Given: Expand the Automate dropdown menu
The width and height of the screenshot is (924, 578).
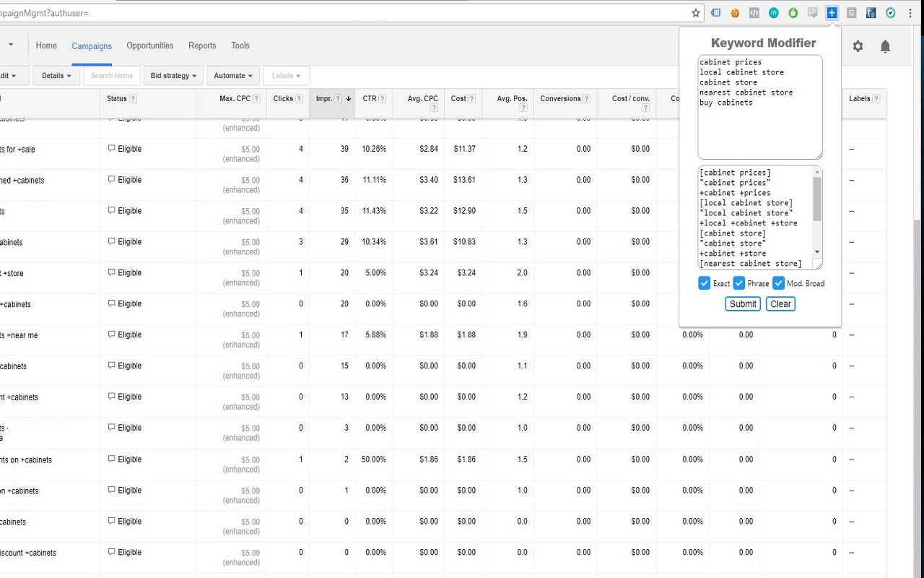Looking at the screenshot, I should [x=232, y=75].
